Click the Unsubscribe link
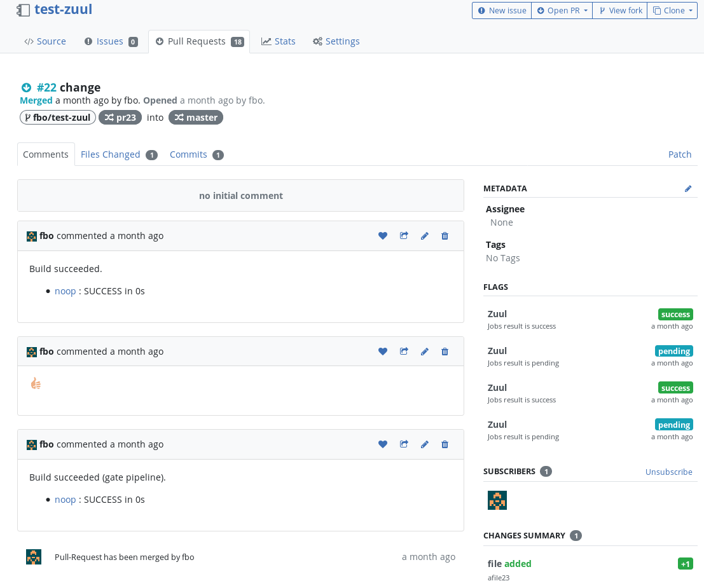Viewport: 704px width, 588px height. tap(668, 472)
